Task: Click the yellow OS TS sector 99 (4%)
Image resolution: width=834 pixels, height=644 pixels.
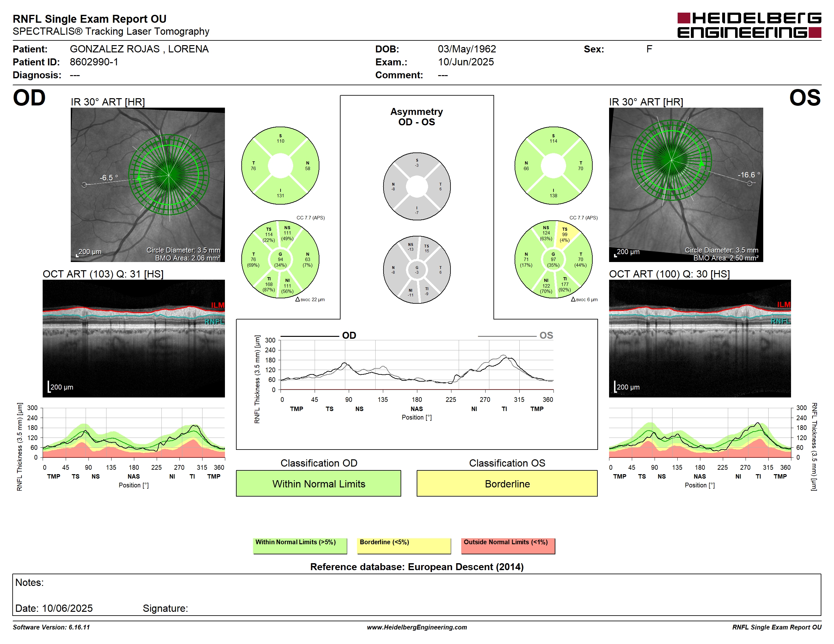Action: (x=565, y=235)
